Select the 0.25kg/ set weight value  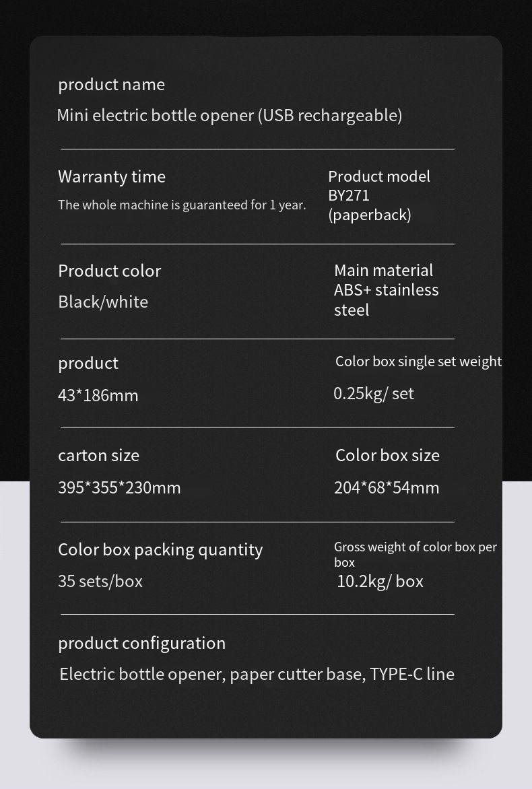point(374,393)
